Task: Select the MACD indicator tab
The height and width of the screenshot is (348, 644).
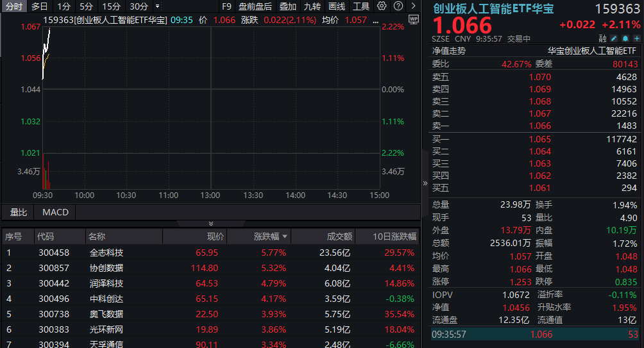Action: click(55, 212)
